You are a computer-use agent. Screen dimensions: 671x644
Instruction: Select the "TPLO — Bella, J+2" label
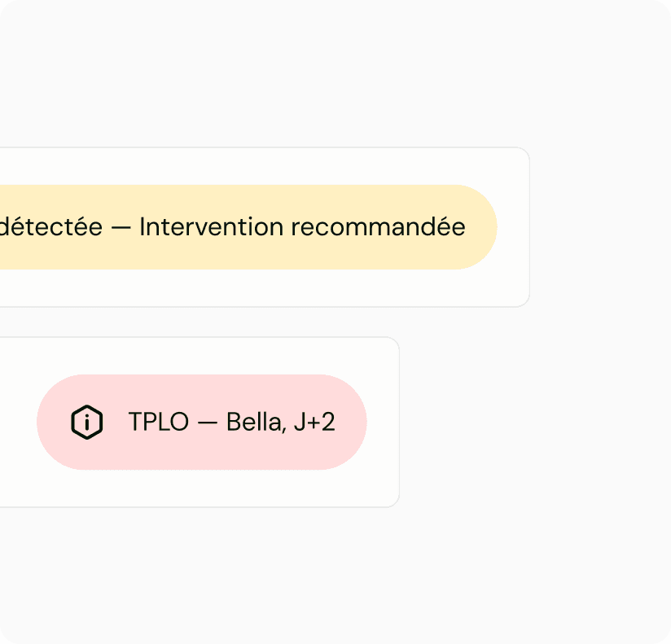[x=231, y=423]
